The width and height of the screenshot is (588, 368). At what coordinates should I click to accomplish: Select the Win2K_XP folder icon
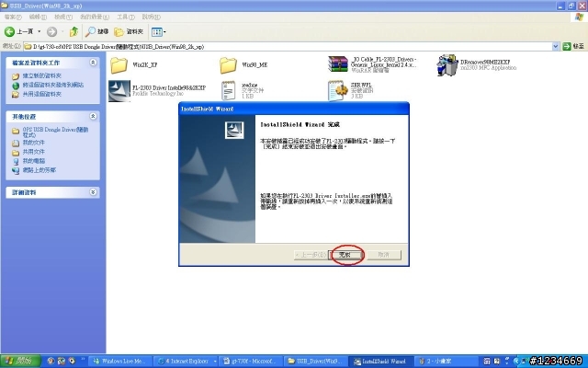click(x=119, y=65)
